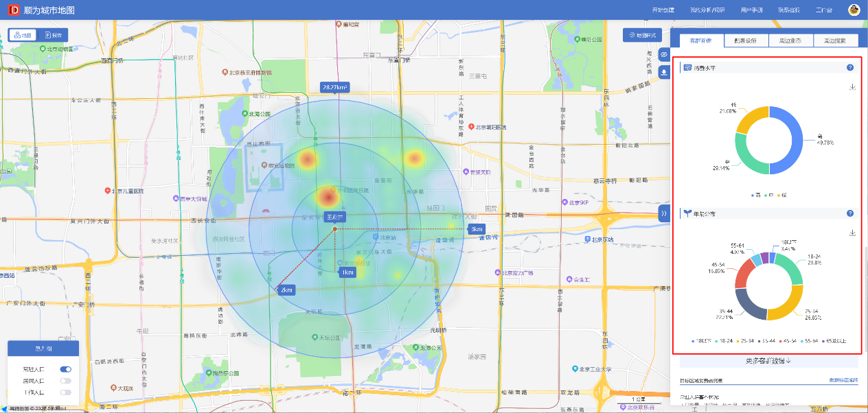Click green 中 segment of consumption donut
The image size is (868, 413).
point(744,154)
